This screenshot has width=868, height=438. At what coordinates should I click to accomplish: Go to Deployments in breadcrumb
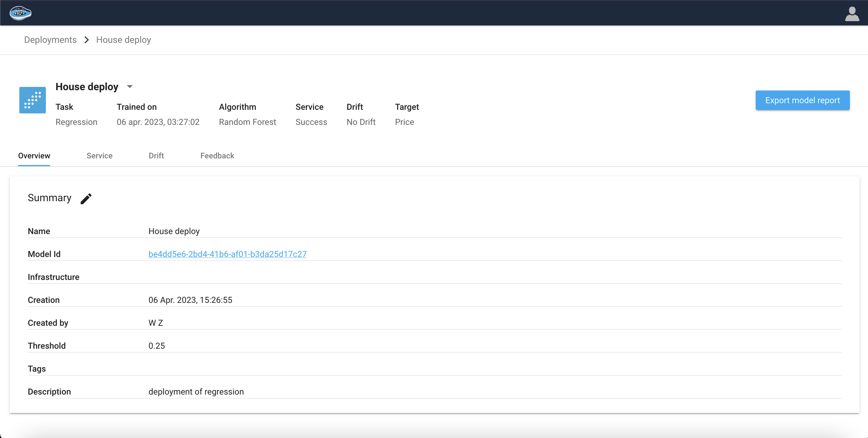pos(50,40)
